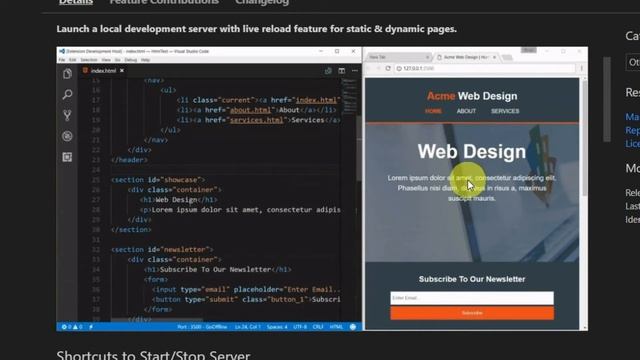Viewport: 640px width, 360px height.
Task: Click line 25 section id showcase code
Action: (158, 180)
